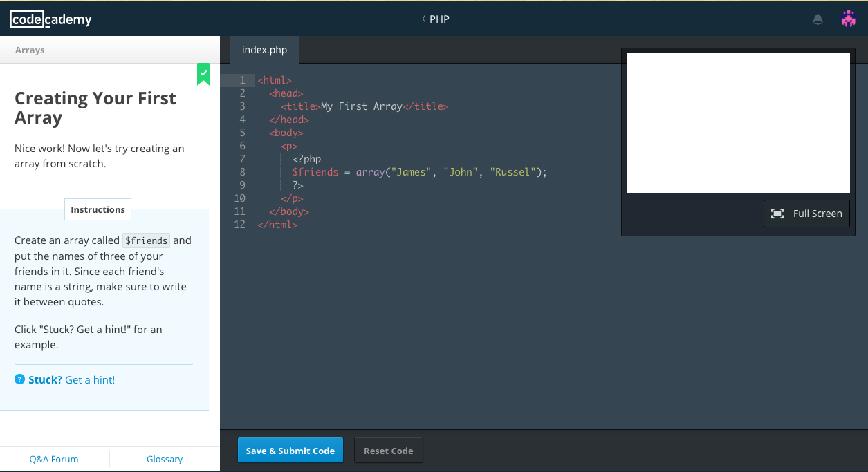Image resolution: width=868 pixels, height=472 pixels.
Task: Click the white preview output pane
Action: point(738,123)
